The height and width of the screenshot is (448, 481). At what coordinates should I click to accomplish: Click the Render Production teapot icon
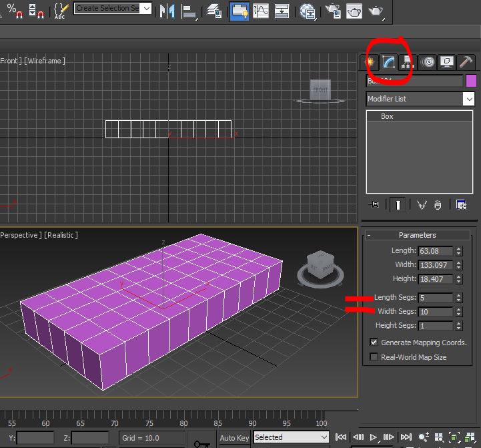376,11
